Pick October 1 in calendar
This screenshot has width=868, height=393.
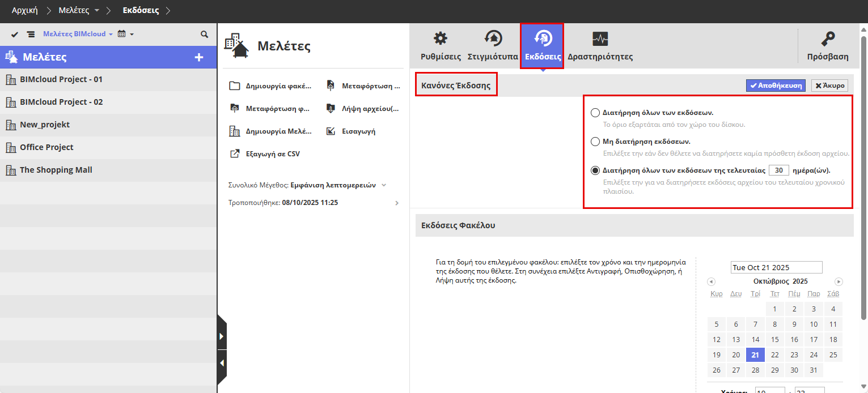tap(775, 309)
